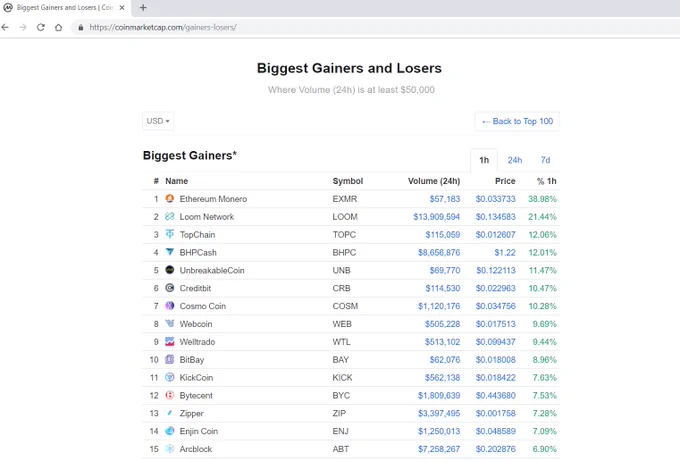Select the 1h gainers tab
Screen dimensions: 680x461
[x=484, y=160]
